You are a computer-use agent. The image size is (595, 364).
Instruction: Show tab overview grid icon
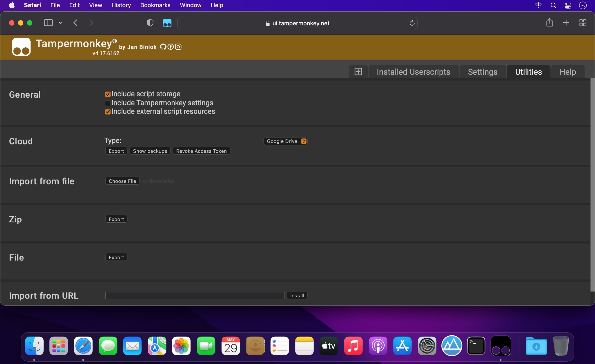583,23
